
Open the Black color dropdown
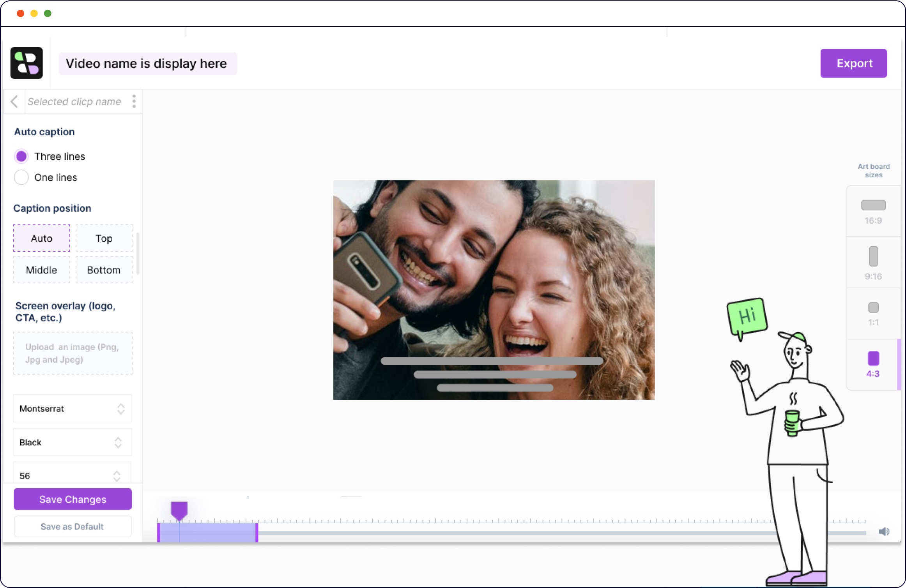coord(73,442)
